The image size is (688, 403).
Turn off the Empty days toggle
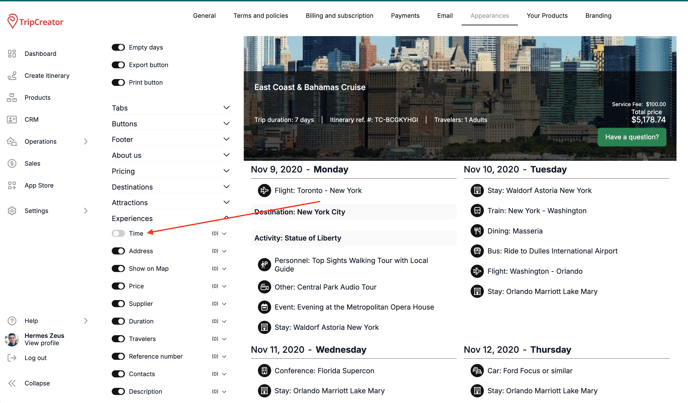(x=118, y=48)
